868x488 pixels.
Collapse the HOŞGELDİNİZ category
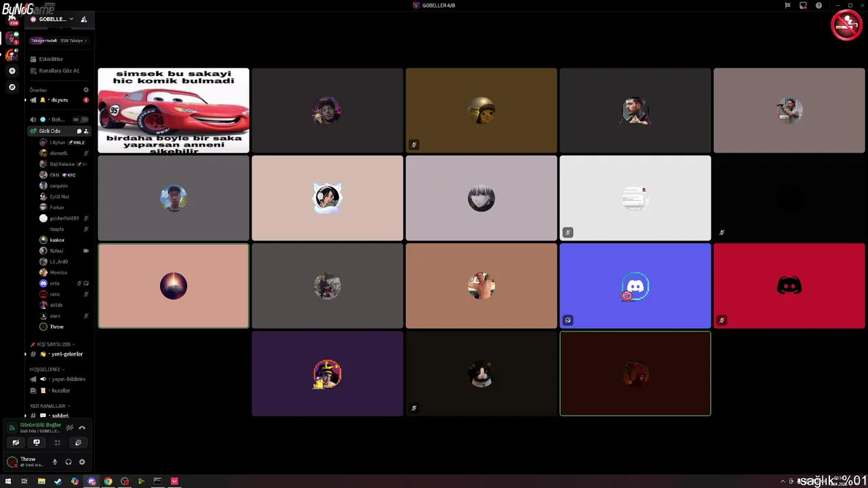coord(46,369)
